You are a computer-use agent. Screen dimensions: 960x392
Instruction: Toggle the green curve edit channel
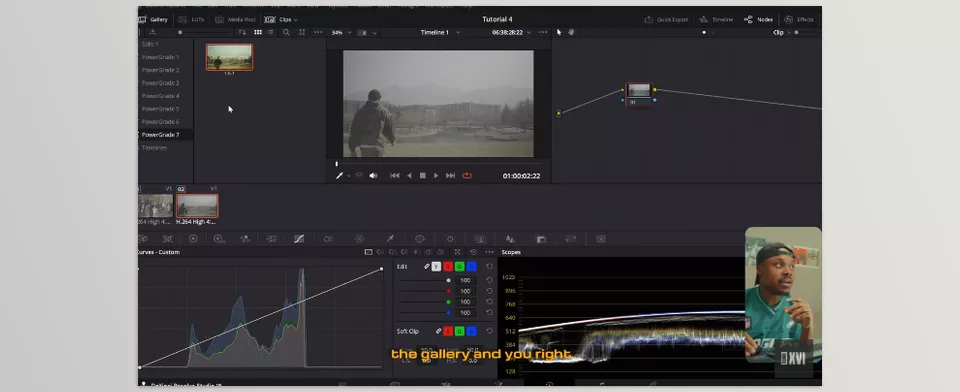point(459,266)
